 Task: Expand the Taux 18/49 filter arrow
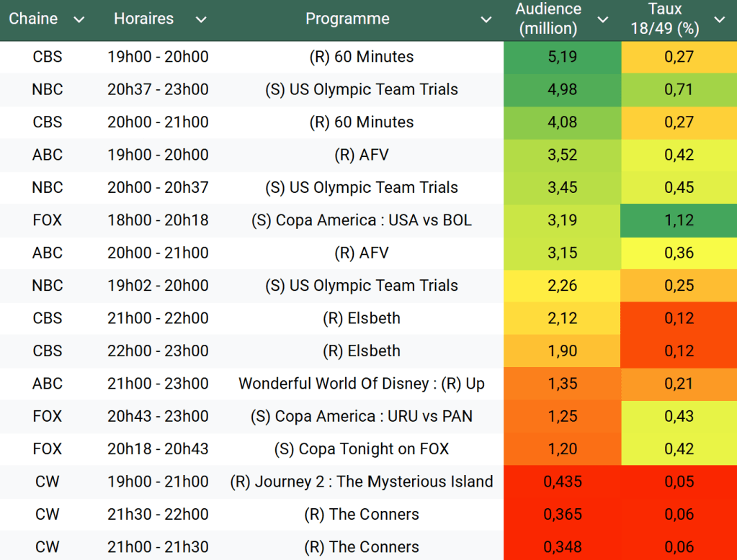pyautogui.click(x=719, y=19)
